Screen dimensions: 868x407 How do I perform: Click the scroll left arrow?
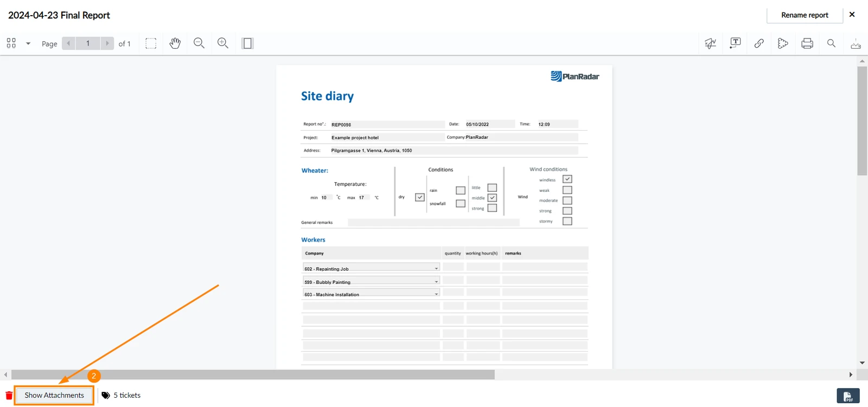(5, 374)
